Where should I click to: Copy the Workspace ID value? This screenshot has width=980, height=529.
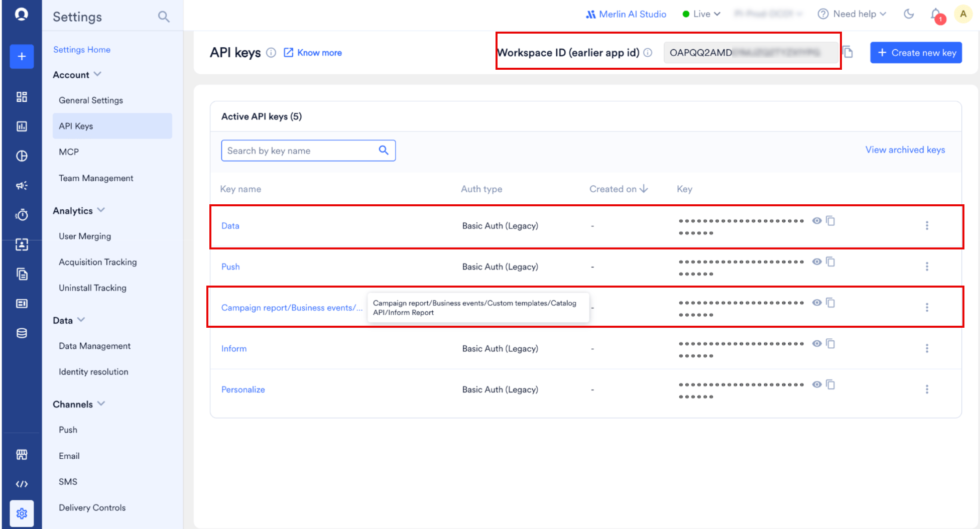pos(848,52)
